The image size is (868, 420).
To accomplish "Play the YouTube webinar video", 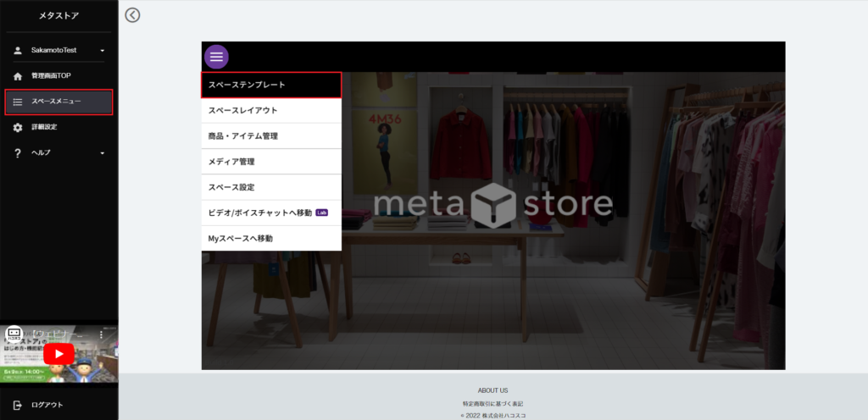I will [58, 354].
